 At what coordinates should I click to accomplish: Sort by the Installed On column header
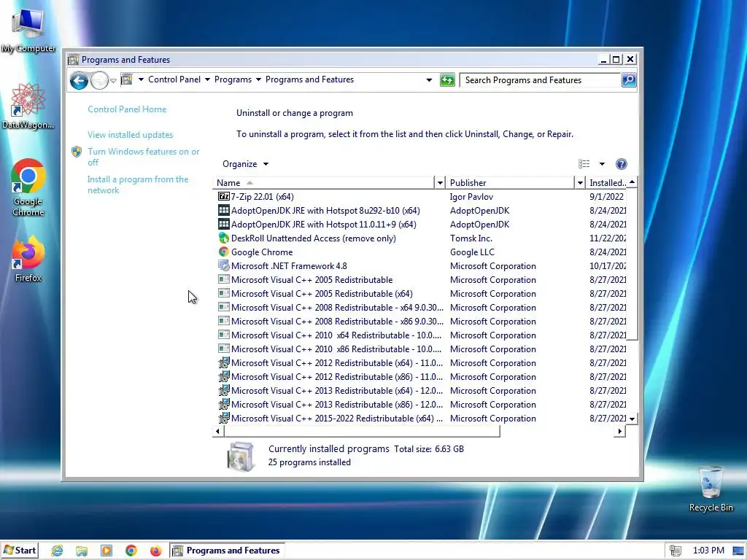tap(608, 182)
